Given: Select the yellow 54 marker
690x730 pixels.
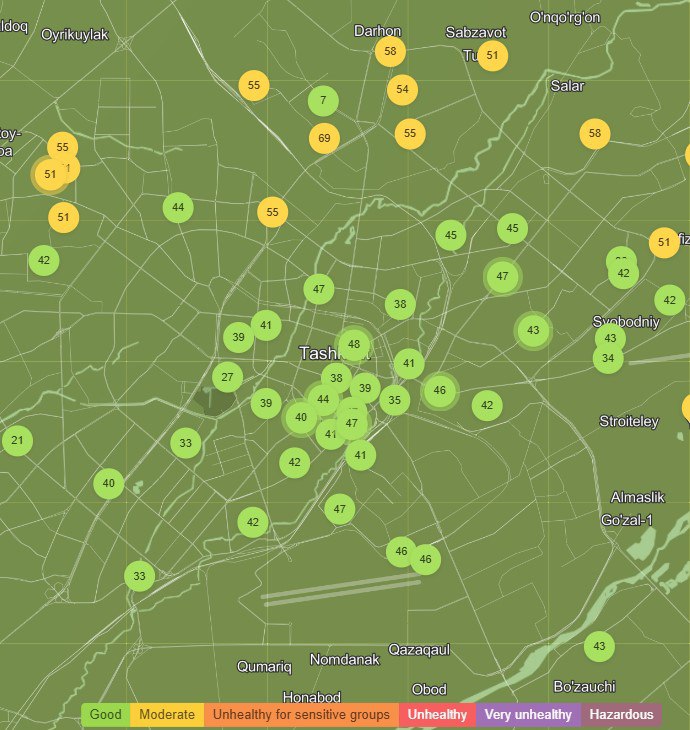Looking at the screenshot, I should click(x=402, y=90).
